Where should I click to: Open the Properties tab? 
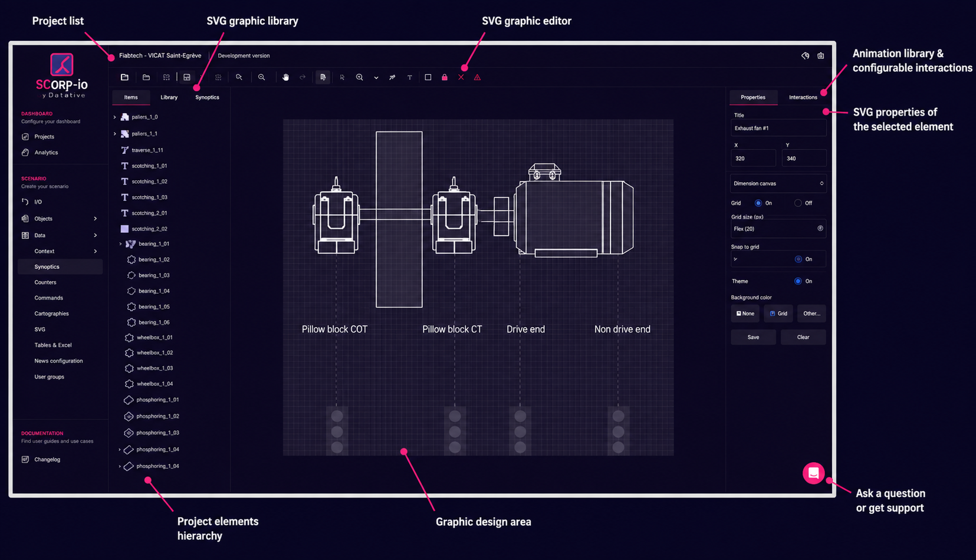click(x=753, y=97)
